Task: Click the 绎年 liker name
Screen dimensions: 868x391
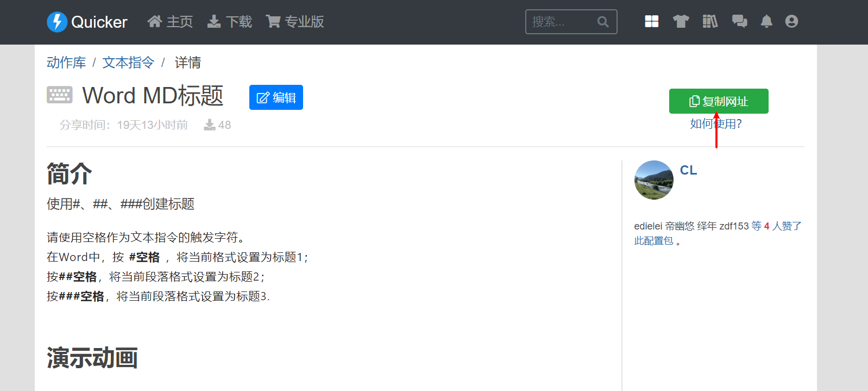Action: point(707,226)
